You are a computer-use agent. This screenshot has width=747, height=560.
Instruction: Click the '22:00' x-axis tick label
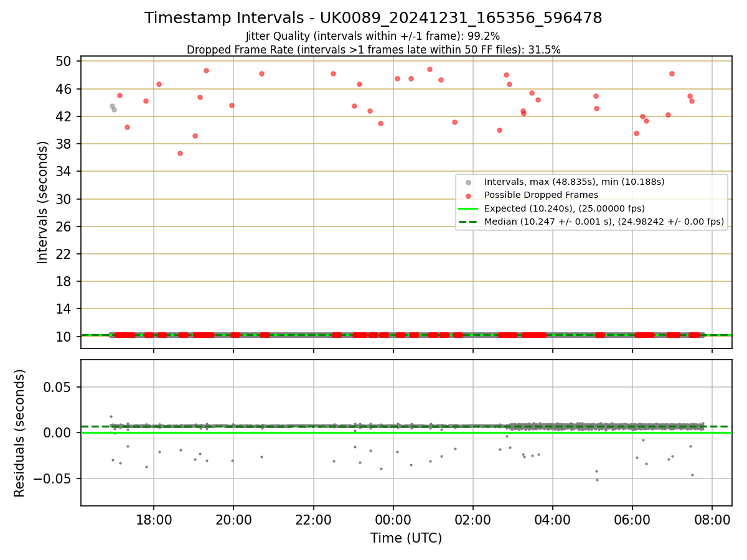tap(313, 520)
